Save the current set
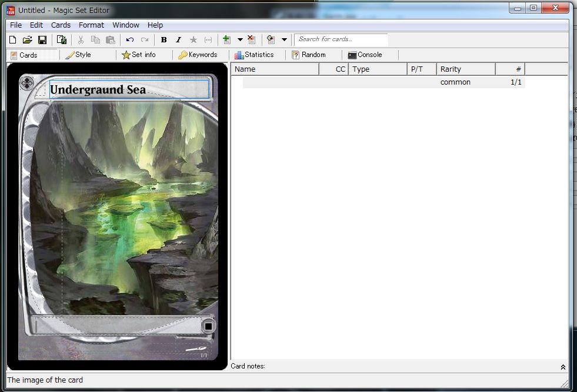577x392 pixels. (x=42, y=39)
